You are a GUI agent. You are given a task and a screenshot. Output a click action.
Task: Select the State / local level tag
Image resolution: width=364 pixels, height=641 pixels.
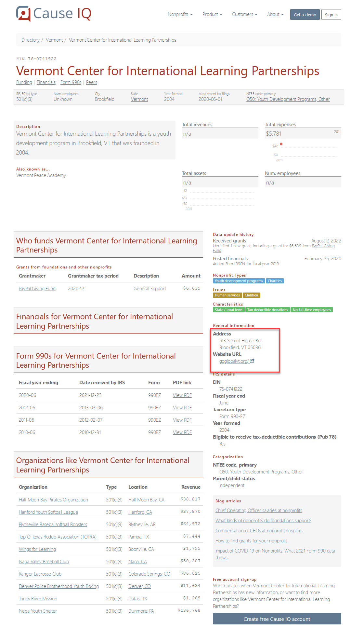228,310
